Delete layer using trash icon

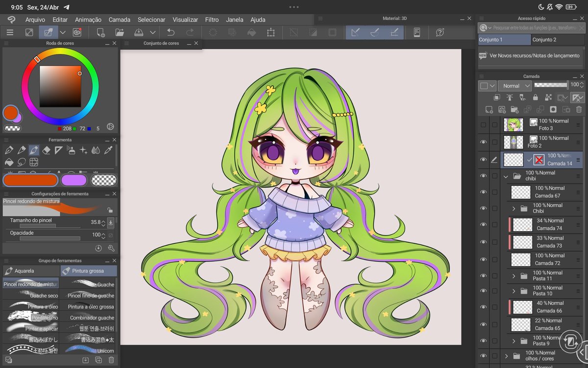(579, 110)
